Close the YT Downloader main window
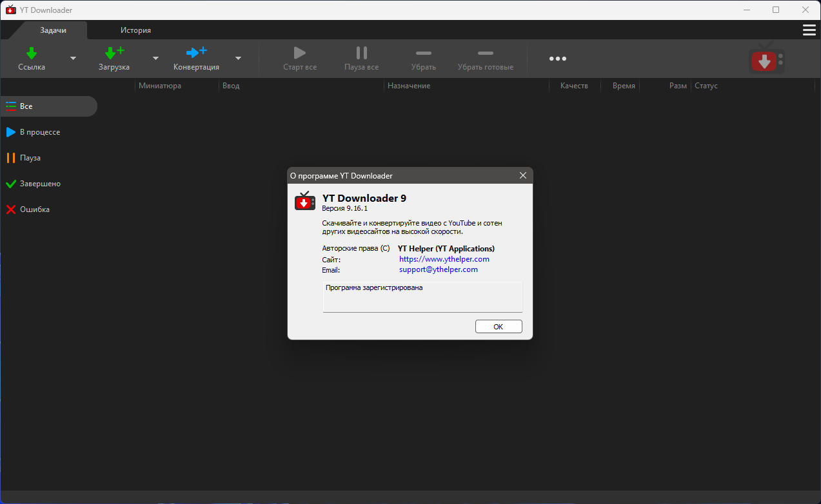The height and width of the screenshot is (504, 821). (806, 10)
